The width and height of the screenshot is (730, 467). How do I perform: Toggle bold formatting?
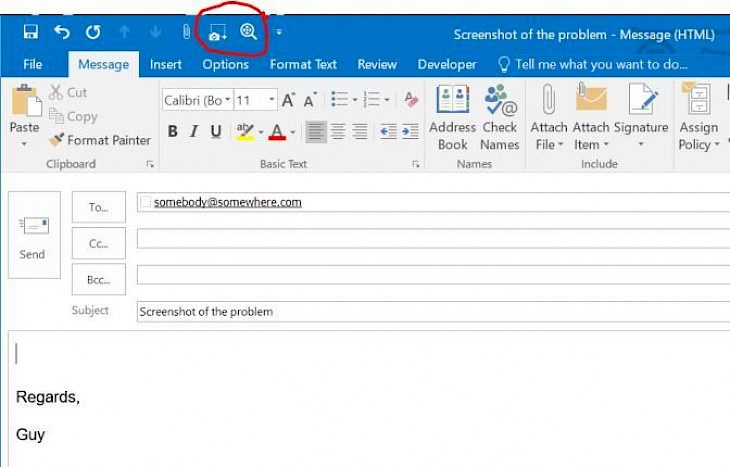click(x=173, y=131)
